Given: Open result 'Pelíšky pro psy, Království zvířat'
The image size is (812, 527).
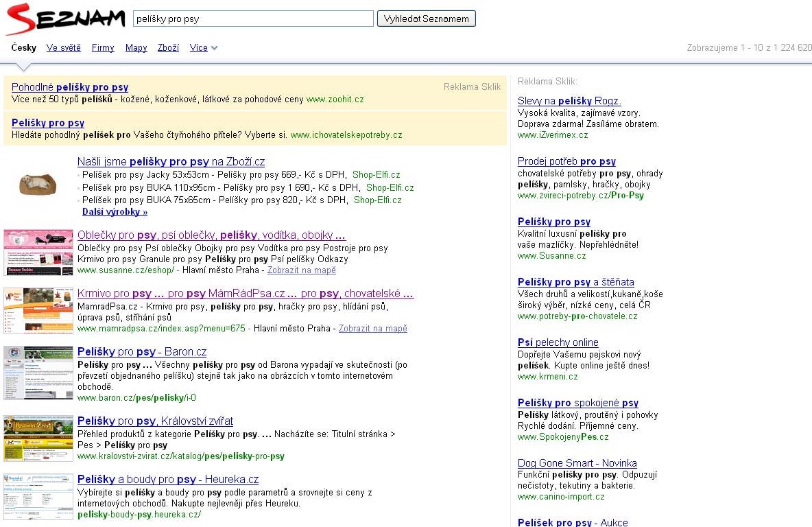Looking at the screenshot, I should click(x=156, y=421).
